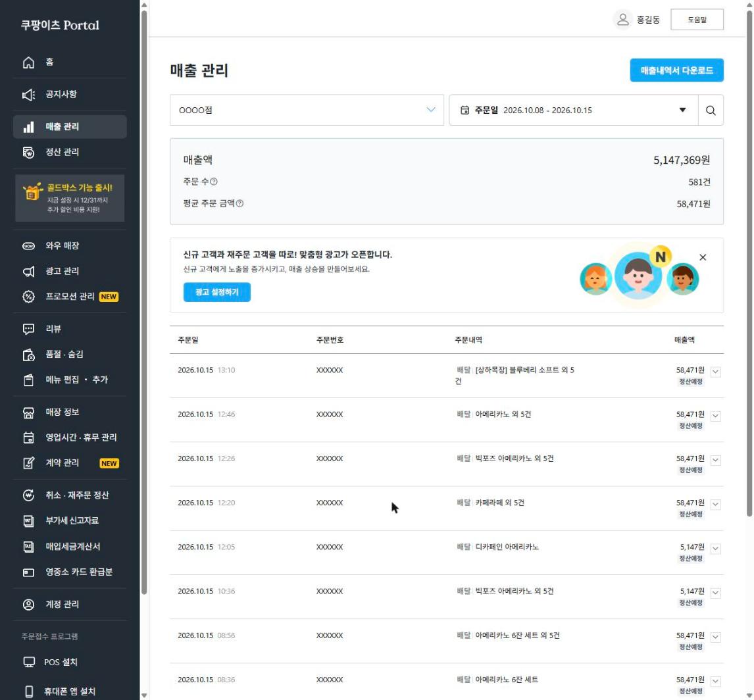
Task: Click the 취소·재주문 정산 icon
Action: (x=29, y=495)
